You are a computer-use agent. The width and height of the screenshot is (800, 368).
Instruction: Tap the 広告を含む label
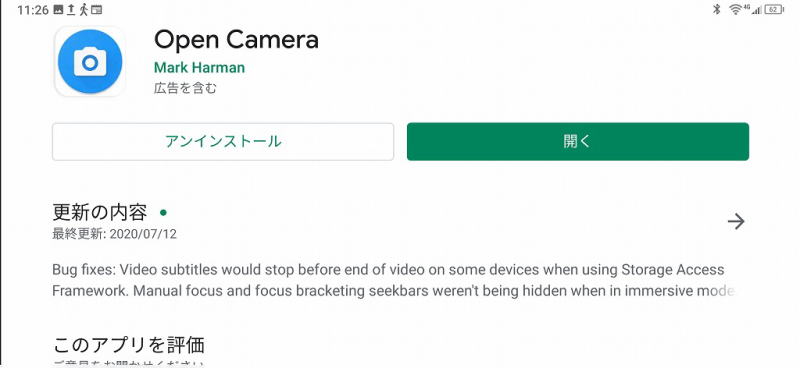coord(185,88)
